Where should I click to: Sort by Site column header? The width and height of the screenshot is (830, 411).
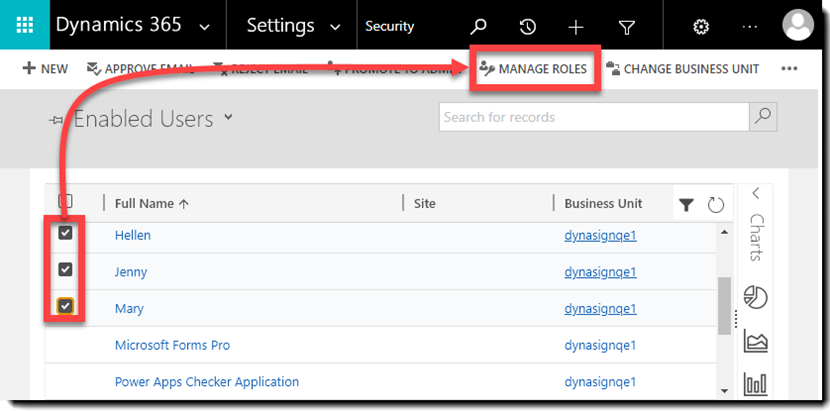(x=425, y=203)
